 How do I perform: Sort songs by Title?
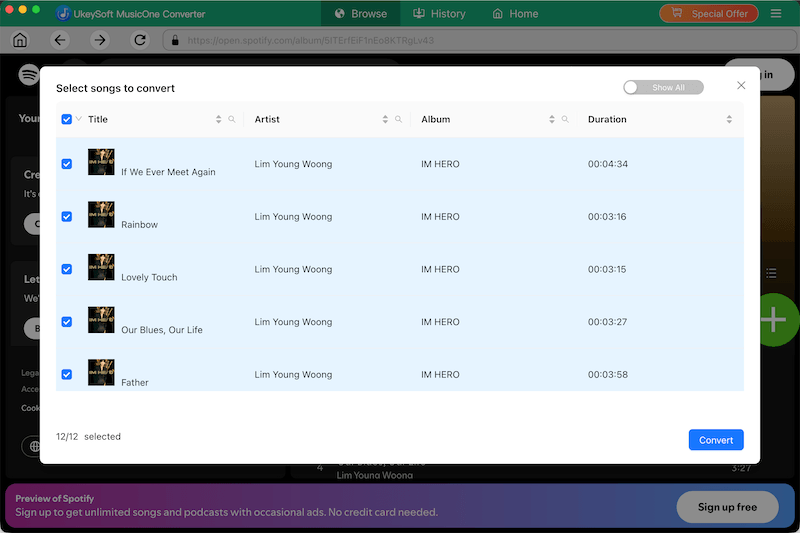click(x=218, y=119)
